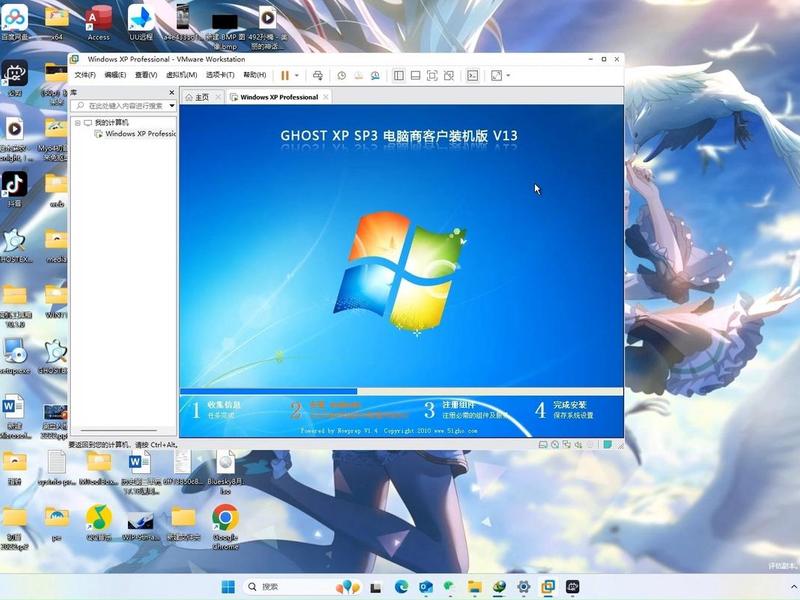Toggle the library sidebar view icon
The image size is (800, 600).
coord(399,76)
